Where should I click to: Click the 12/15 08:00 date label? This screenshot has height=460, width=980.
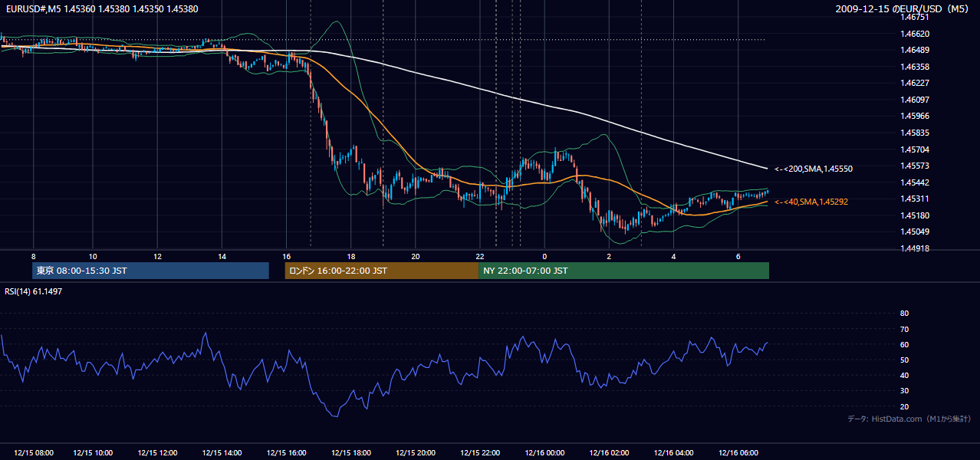tap(34, 453)
